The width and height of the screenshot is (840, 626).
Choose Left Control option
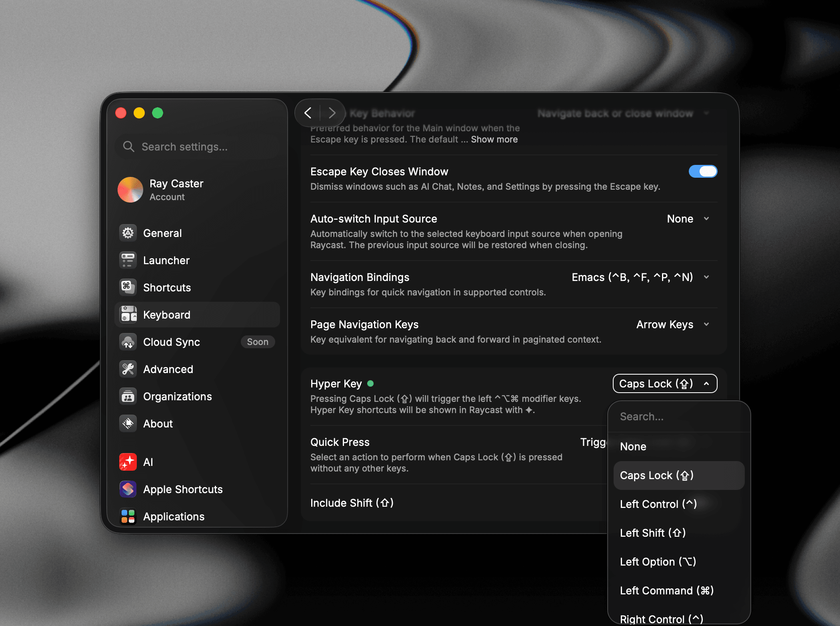coord(679,504)
